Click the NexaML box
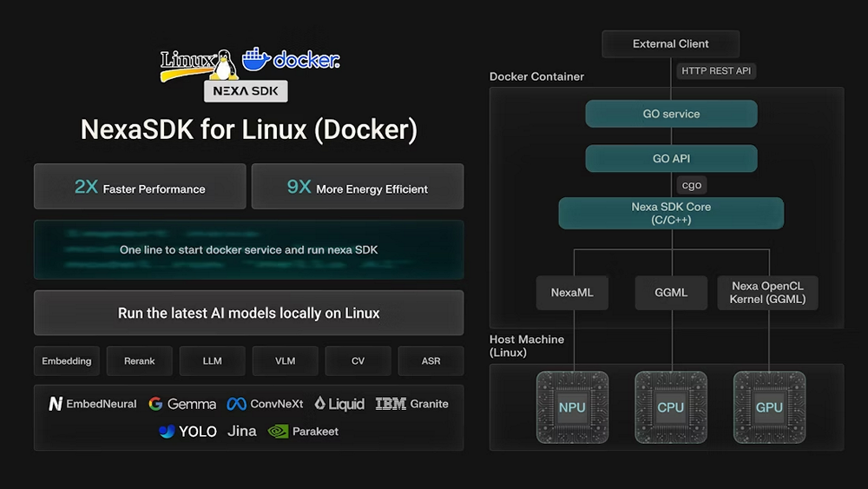Image resolution: width=868 pixels, height=489 pixels. (572, 293)
